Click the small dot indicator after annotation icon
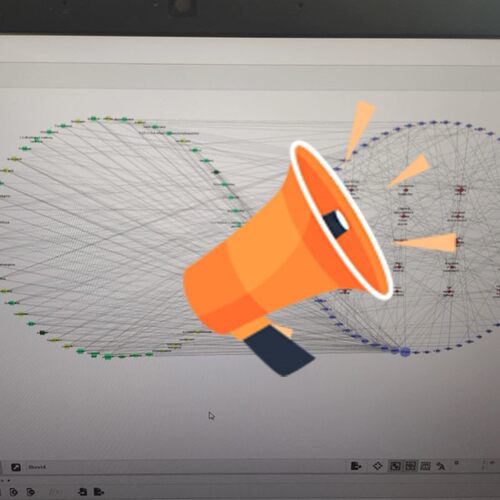Image resolution: width=500 pixels, height=500 pixels. pyautogui.click(x=457, y=463)
